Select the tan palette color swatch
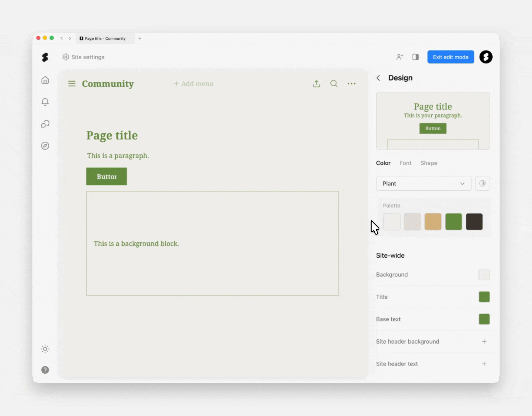The height and width of the screenshot is (416, 532). [x=433, y=222]
